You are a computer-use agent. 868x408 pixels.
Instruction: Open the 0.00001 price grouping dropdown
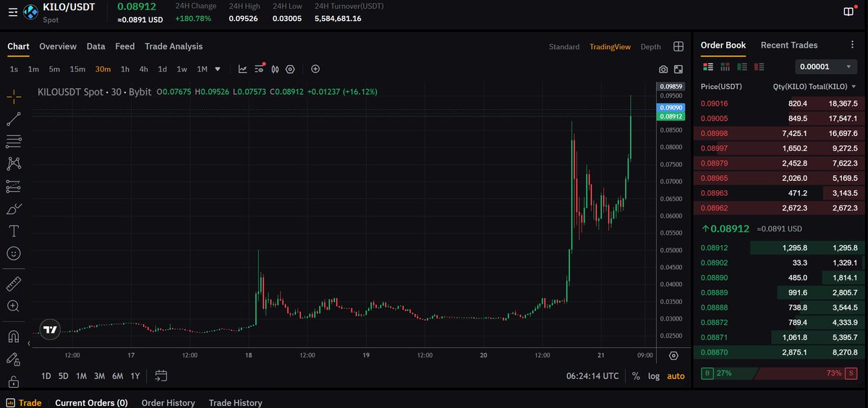pyautogui.click(x=827, y=67)
